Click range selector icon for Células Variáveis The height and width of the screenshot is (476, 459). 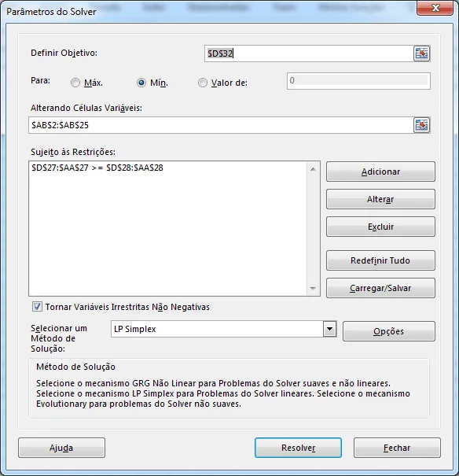(422, 125)
